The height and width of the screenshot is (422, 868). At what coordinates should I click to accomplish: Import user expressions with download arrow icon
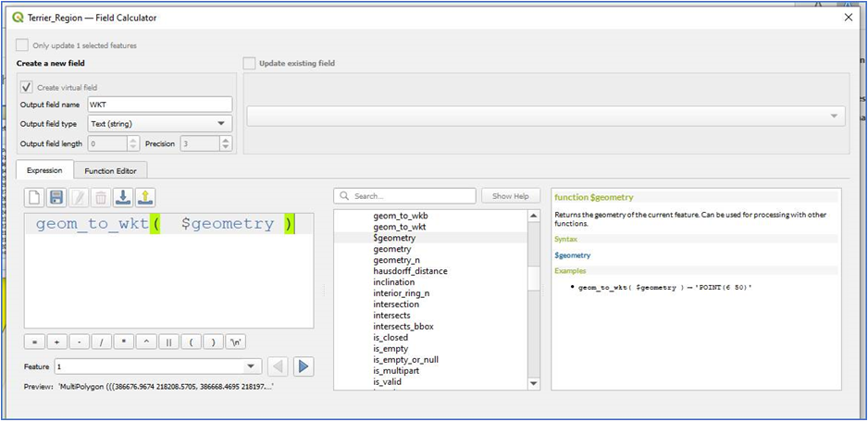pyautogui.click(x=123, y=198)
